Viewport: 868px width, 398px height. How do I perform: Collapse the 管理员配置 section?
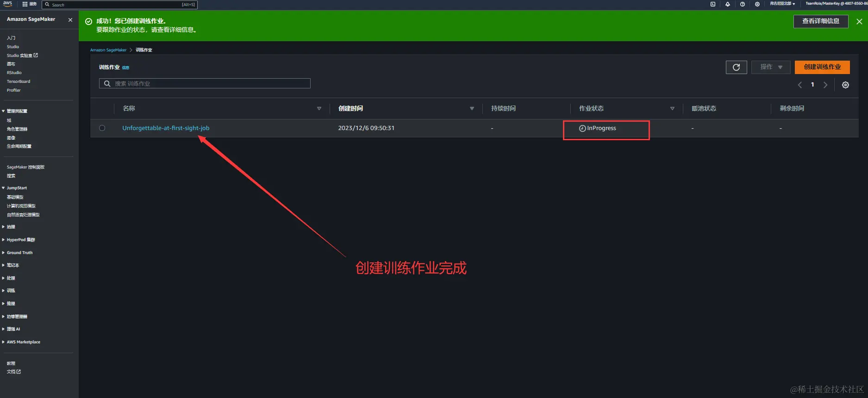[3, 111]
